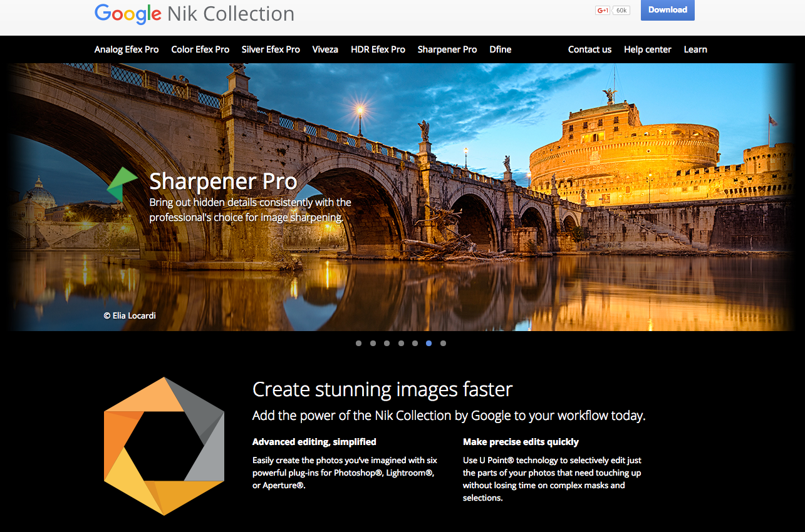The height and width of the screenshot is (532, 805).
Task: Click the Google Nik Collection logo
Action: click(x=194, y=14)
